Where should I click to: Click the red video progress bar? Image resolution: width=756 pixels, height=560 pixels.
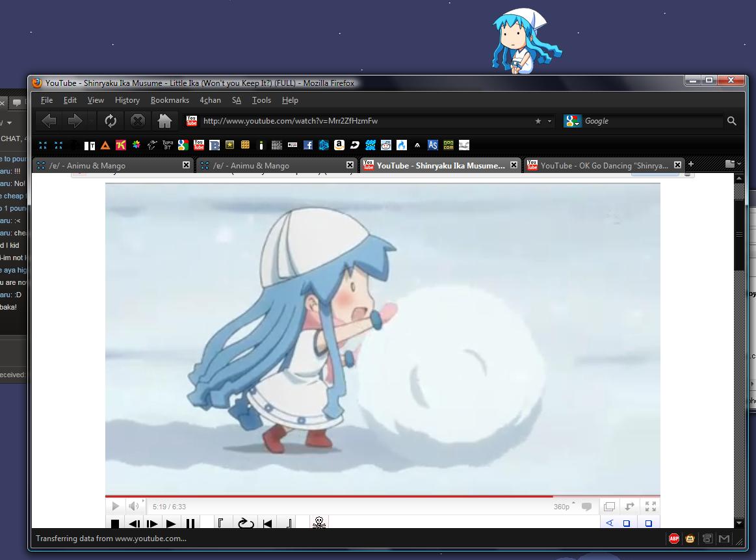329,496
